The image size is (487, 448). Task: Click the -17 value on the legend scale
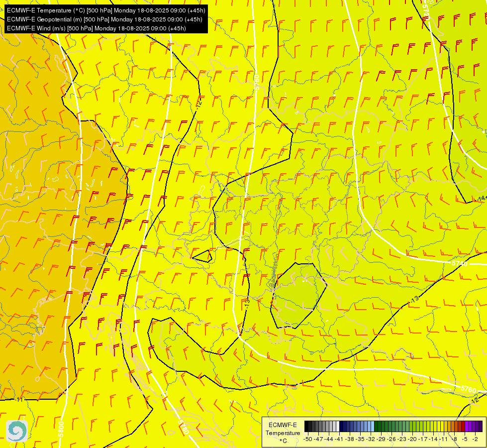(x=423, y=439)
